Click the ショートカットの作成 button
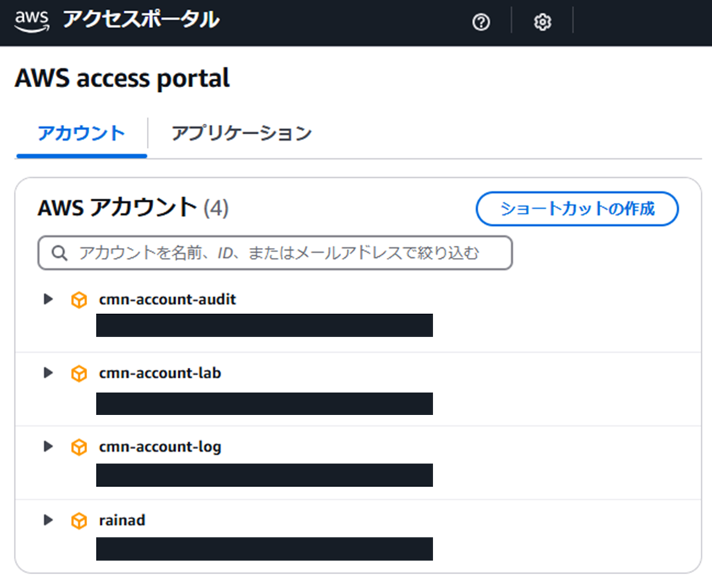Viewport: 712px width, 588px height. point(577,209)
